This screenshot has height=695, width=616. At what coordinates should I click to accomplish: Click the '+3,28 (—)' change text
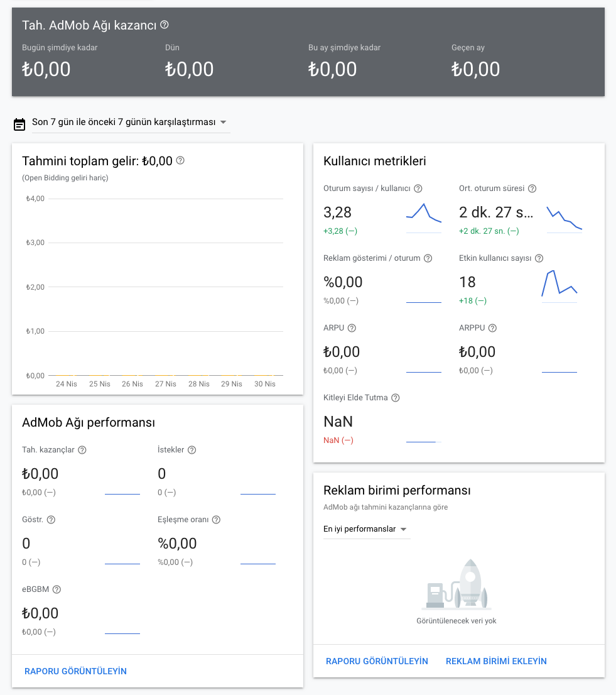(x=340, y=231)
